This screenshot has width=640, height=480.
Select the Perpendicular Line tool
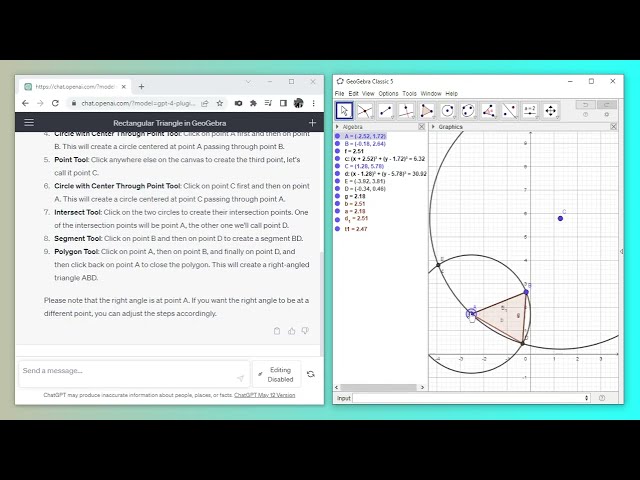click(x=406, y=111)
